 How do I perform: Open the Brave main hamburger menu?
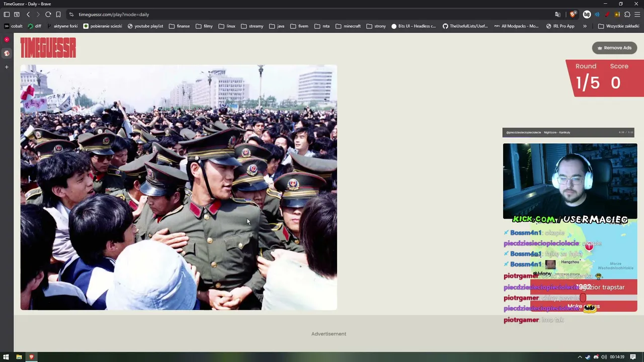tap(636, 15)
